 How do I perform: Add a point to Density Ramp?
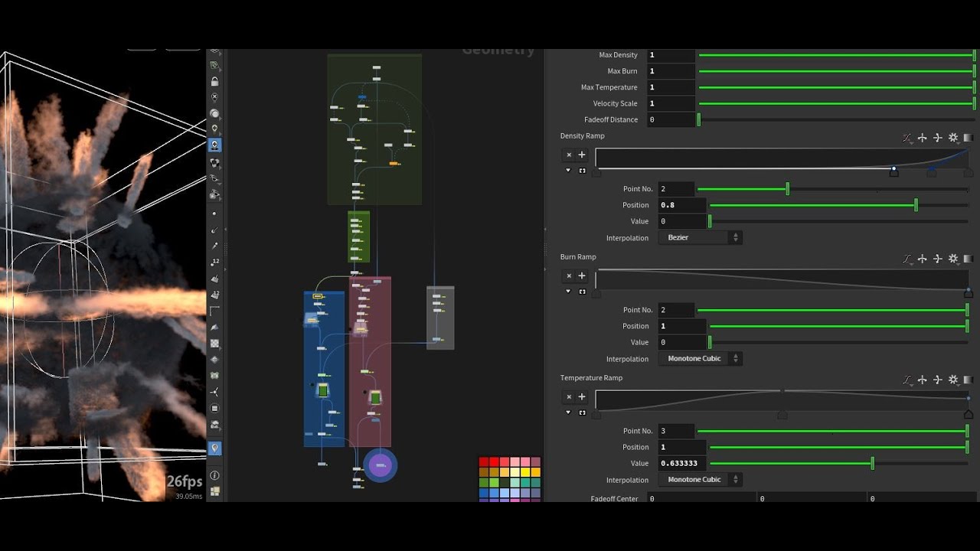(x=582, y=155)
